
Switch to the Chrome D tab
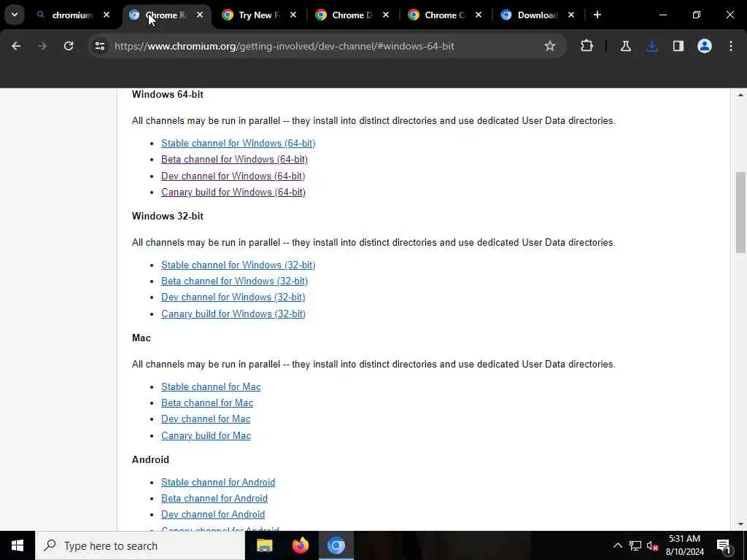[x=351, y=15]
